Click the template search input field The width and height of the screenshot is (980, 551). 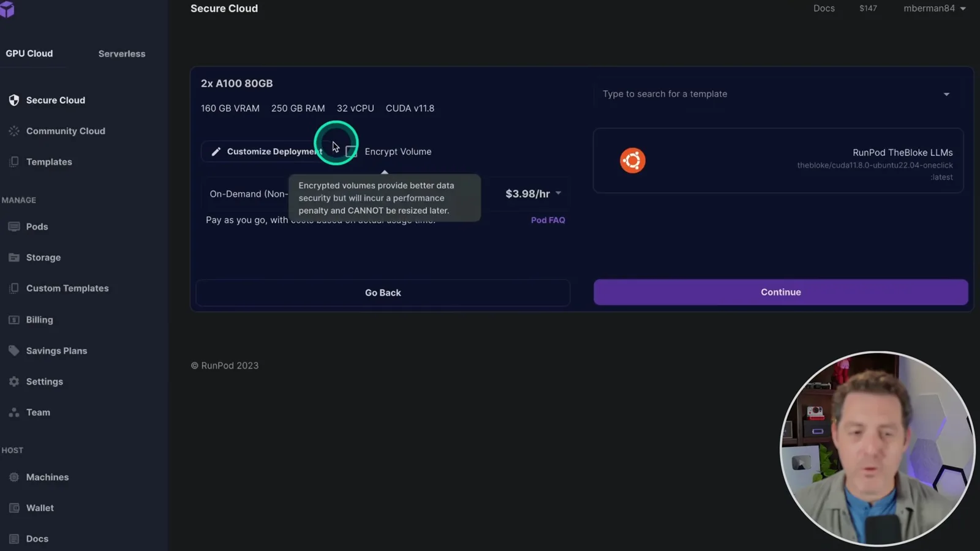click(778, 94)
